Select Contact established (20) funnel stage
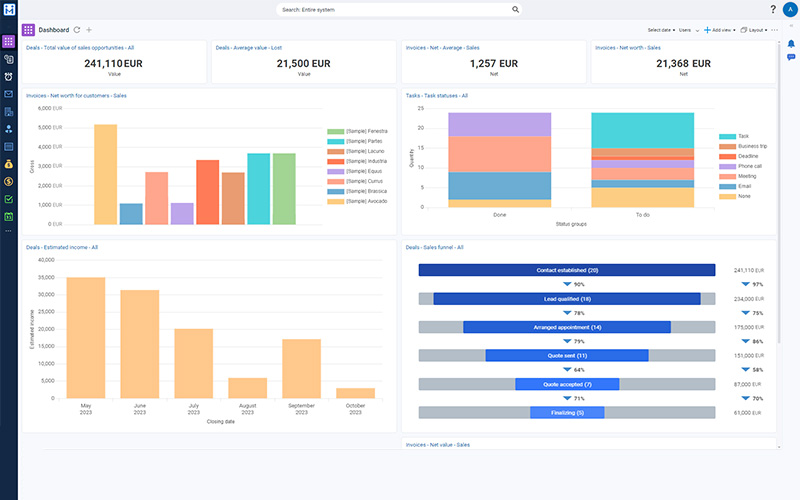 point(567,270)
